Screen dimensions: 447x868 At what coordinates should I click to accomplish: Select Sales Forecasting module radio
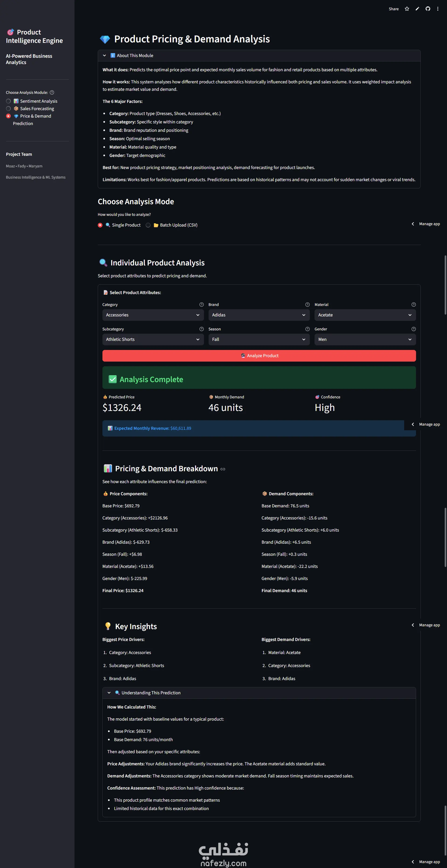[8, 108]
